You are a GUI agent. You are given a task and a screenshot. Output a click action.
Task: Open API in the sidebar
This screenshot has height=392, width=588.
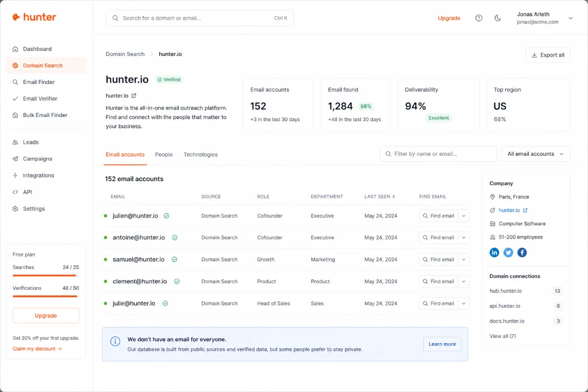click(46, 192)
